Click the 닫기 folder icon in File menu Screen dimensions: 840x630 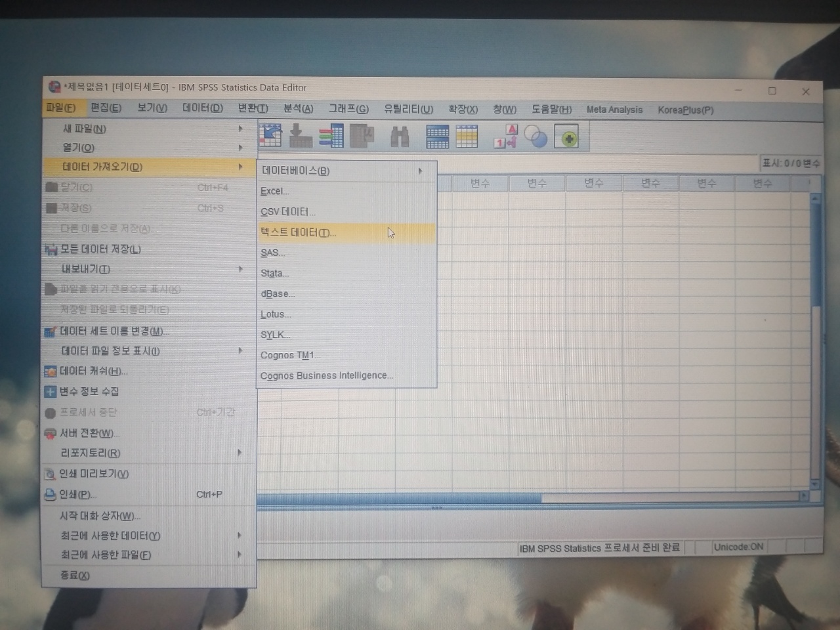51,187
